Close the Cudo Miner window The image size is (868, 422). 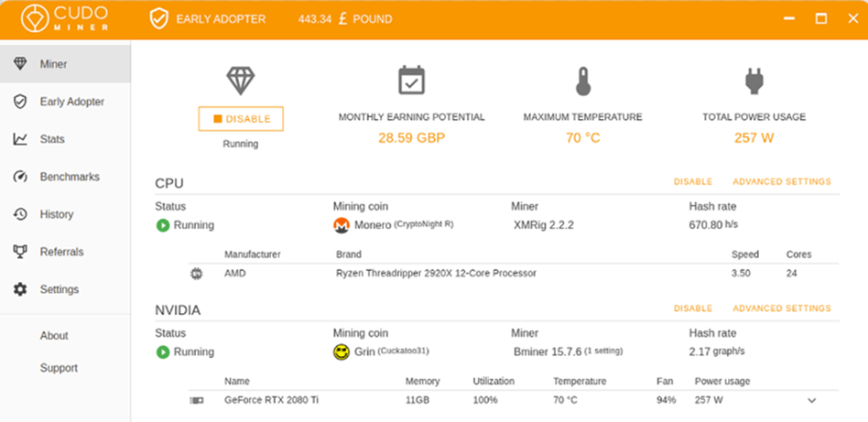click(x=853, y=19)
